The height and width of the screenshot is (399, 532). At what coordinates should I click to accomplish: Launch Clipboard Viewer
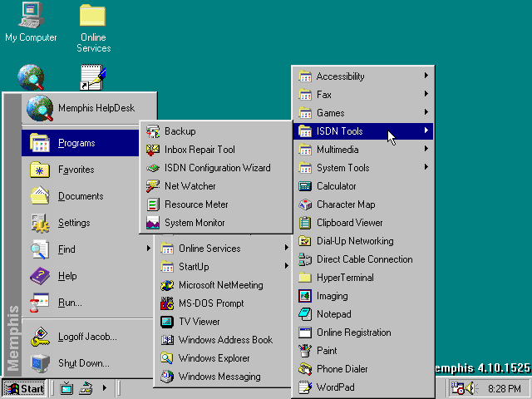(363, 223)
